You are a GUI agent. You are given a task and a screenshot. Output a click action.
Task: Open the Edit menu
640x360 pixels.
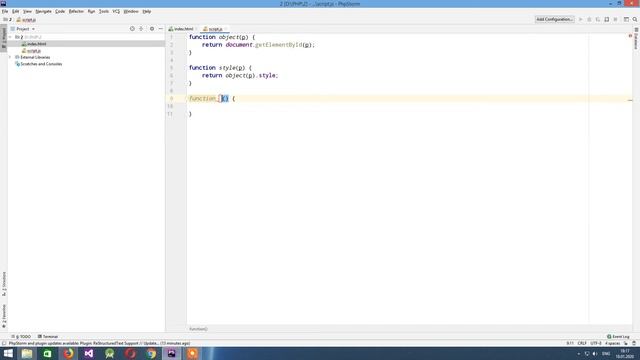(16, 11)
